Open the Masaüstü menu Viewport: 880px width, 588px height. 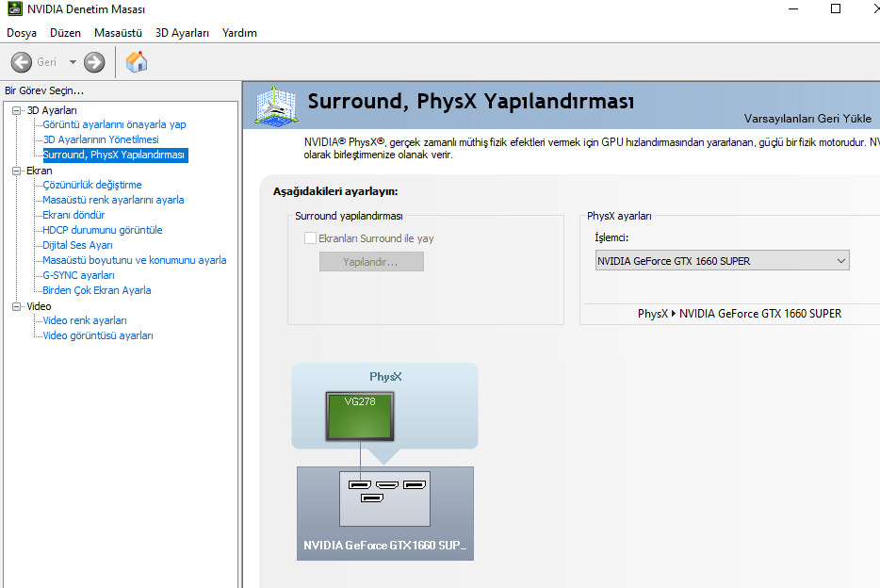[118, 33]
